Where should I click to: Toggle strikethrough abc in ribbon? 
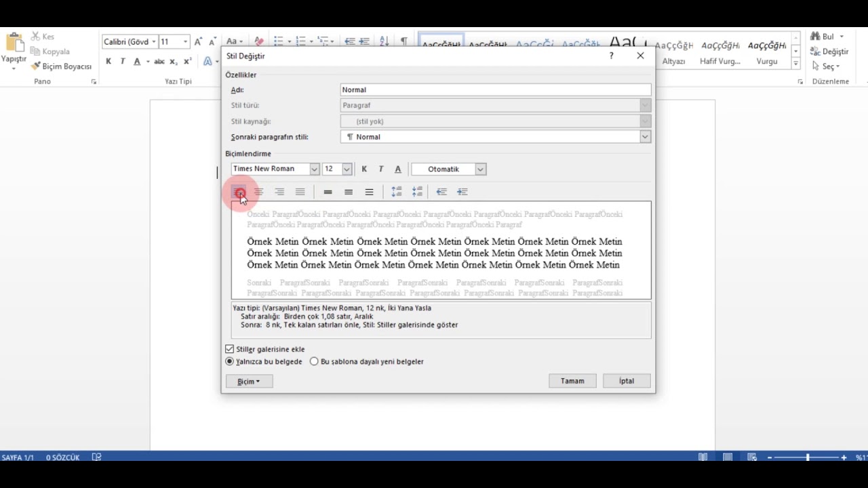(x=159, y=62)
